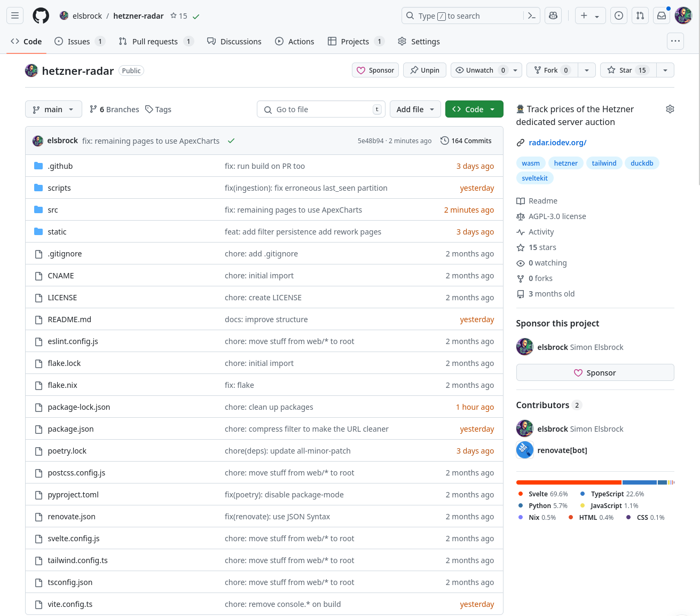Open renovate[bot] contributor avatar
This screenshot has height=616, width=700.
pos(525,450)
